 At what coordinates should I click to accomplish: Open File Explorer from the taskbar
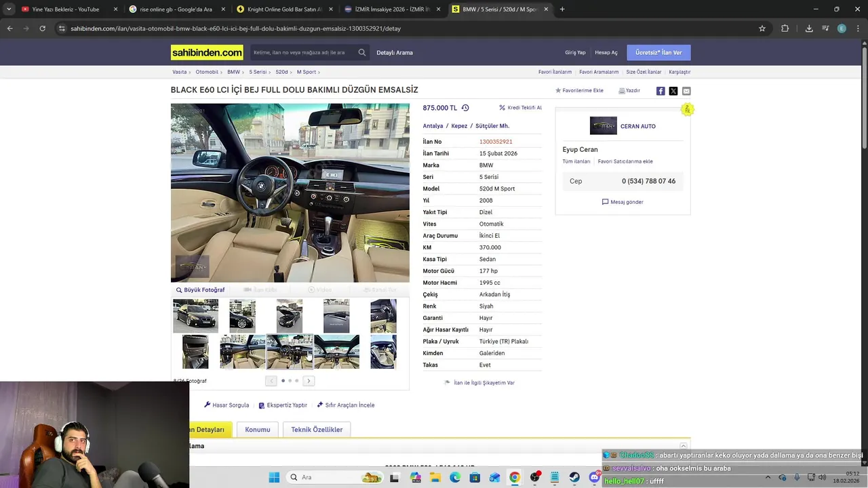click(x=435, y=477)
